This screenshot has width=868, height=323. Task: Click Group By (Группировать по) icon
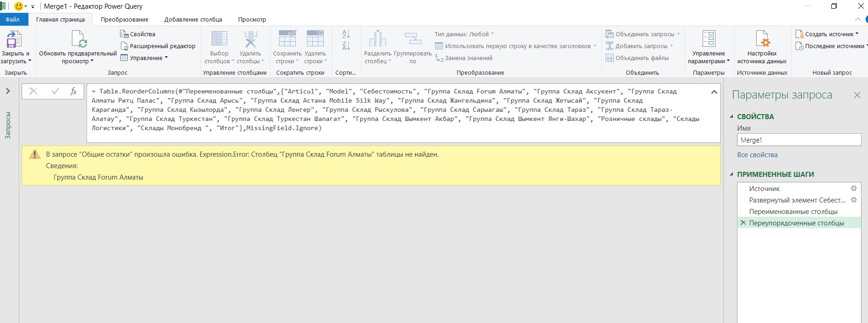point(413,39)
